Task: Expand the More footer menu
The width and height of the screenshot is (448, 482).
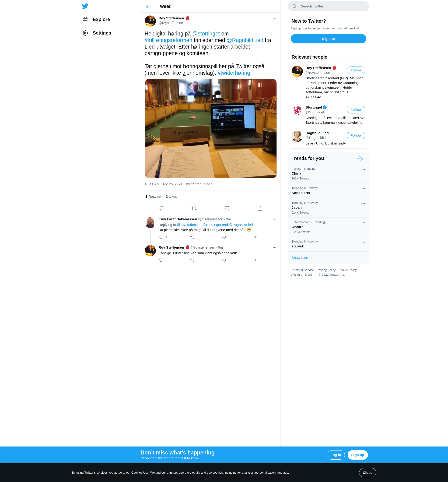Action: coord(310,275)
